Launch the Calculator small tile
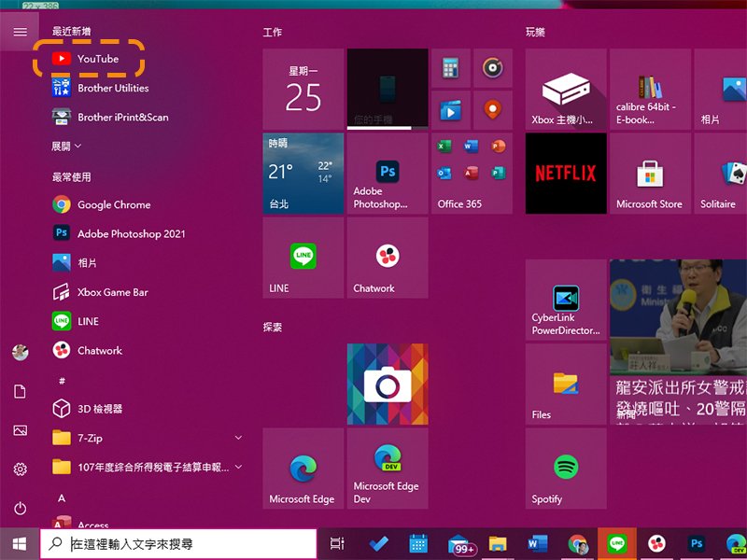The height and width of the screenshot is (560, 747). tap(451, 68)
